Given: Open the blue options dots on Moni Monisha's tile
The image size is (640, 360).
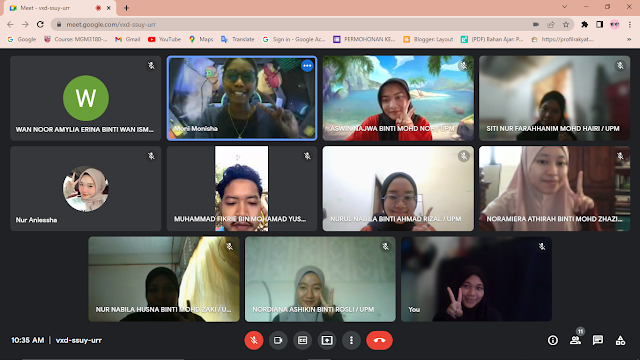Looking at the screenshot, I should coord(307,66).
